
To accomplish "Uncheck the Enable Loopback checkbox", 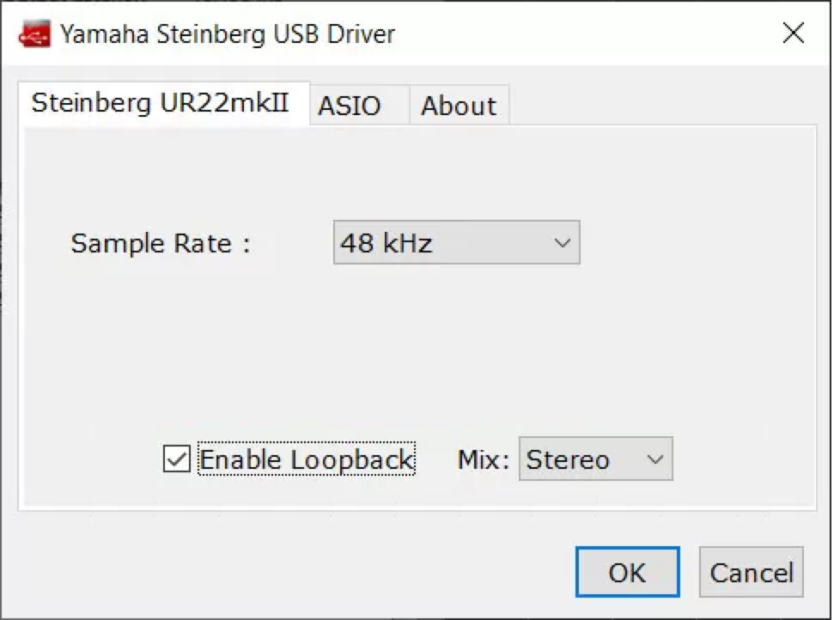I will click(x=177, y=459).
